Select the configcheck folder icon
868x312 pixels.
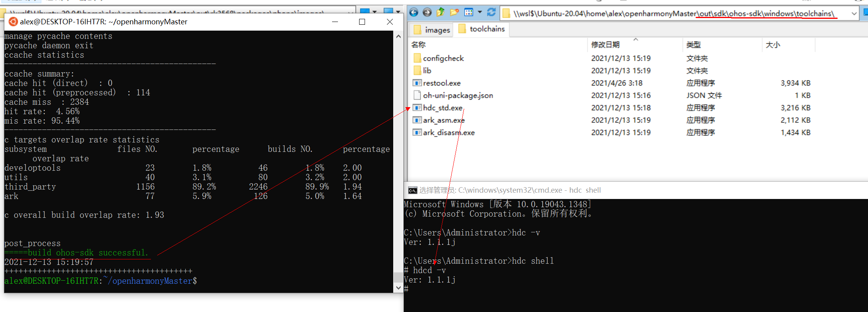pos(417,58)
